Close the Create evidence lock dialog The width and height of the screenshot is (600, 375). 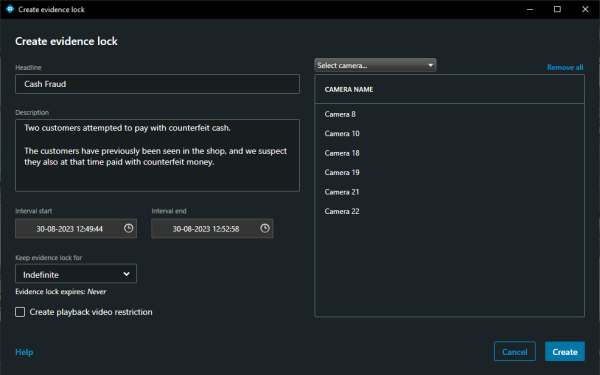tap(585, 9)
